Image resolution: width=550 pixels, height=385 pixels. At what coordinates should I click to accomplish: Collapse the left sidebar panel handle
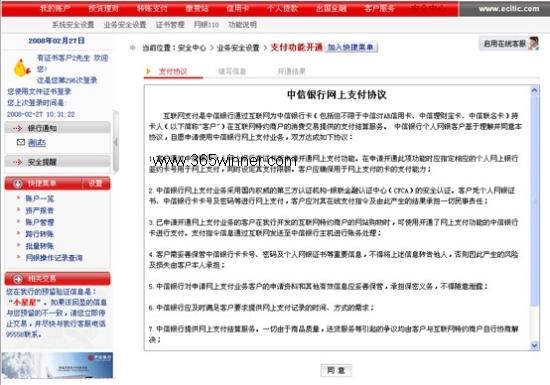116,142
